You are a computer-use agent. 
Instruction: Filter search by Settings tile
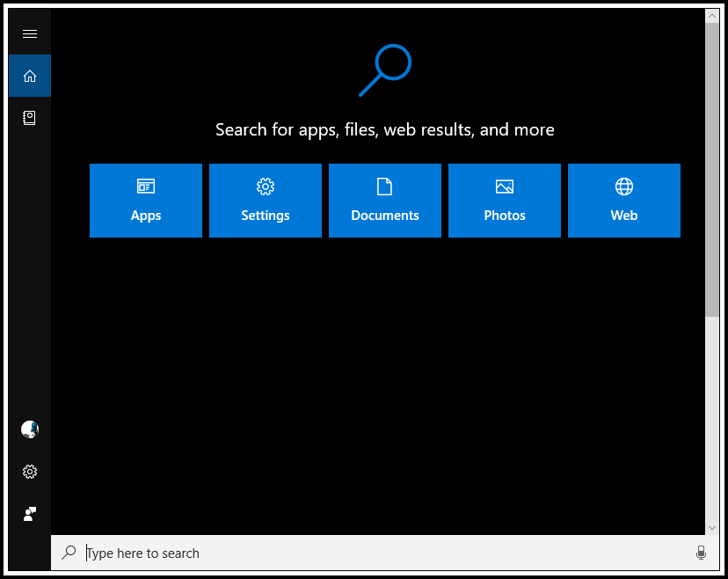[266, 201]
